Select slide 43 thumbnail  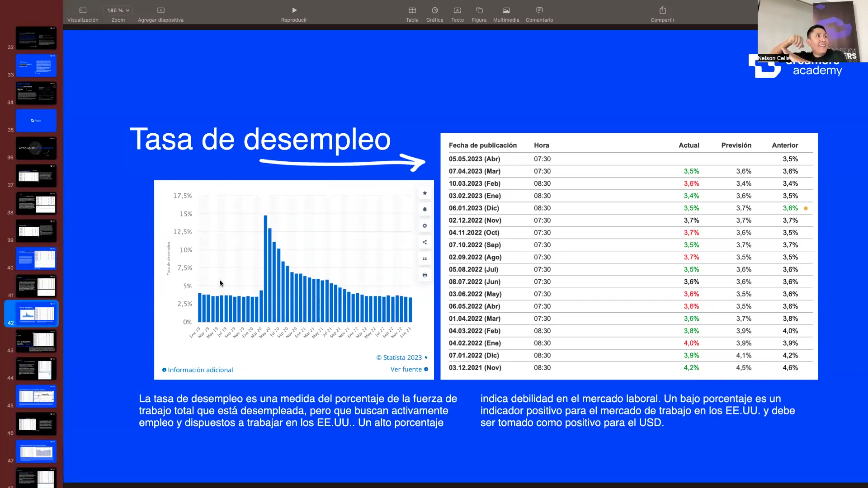click(x=36, y=341)
